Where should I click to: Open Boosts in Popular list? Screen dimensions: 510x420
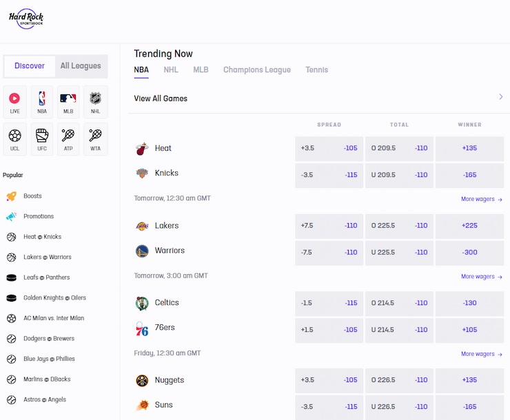tap(32, 196)
